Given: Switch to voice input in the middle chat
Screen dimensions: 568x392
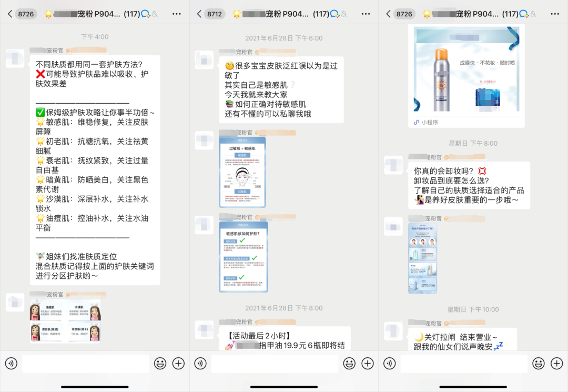Looking at the screenshot, I should click(x=200, y=363).
